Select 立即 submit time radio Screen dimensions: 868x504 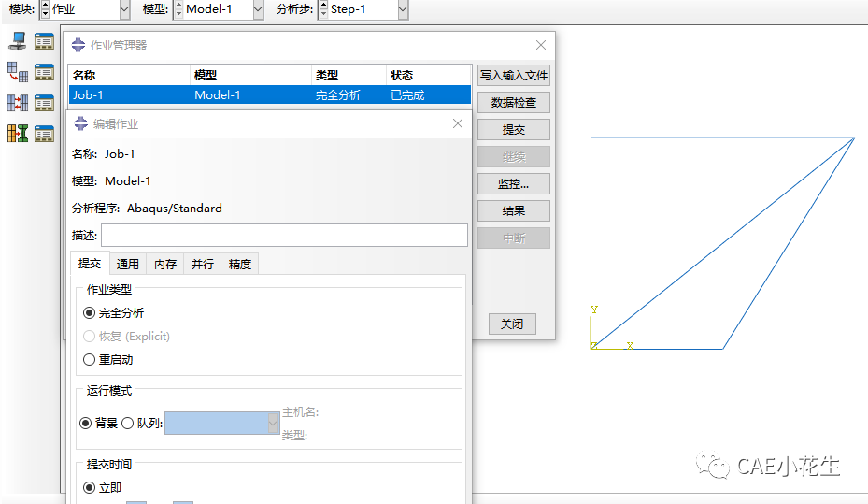point(89,488)
